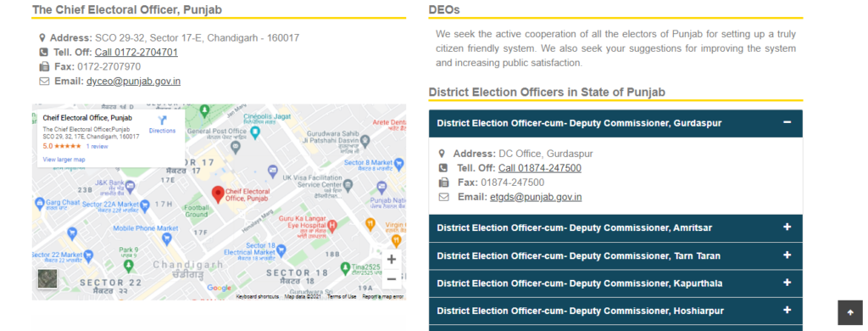Switch to satellite view thumbnail
868x331 pixels.
click(x=47, y=279)
